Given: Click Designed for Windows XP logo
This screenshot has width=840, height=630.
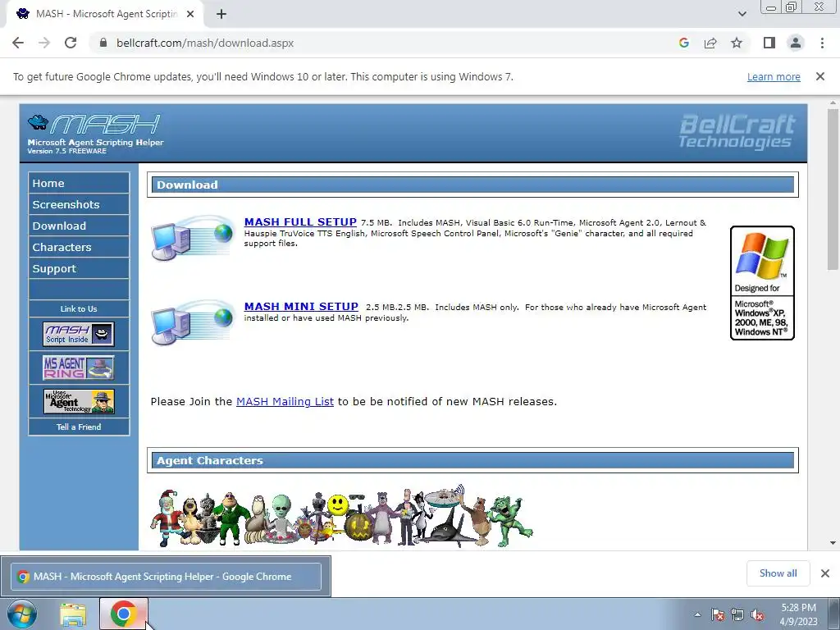Looking at the screenshot, I should click(762, 283).
